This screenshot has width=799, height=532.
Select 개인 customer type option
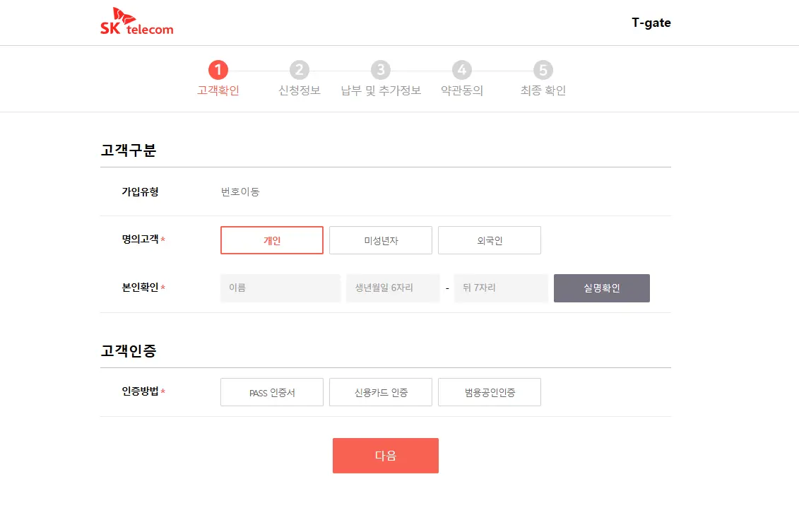[x=272, y=240]
